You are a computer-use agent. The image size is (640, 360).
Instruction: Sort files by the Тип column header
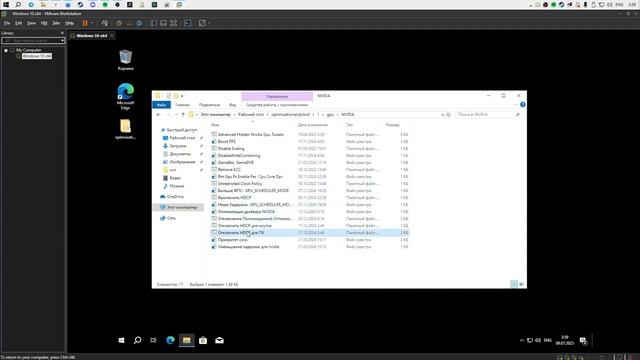click(349, 125)
